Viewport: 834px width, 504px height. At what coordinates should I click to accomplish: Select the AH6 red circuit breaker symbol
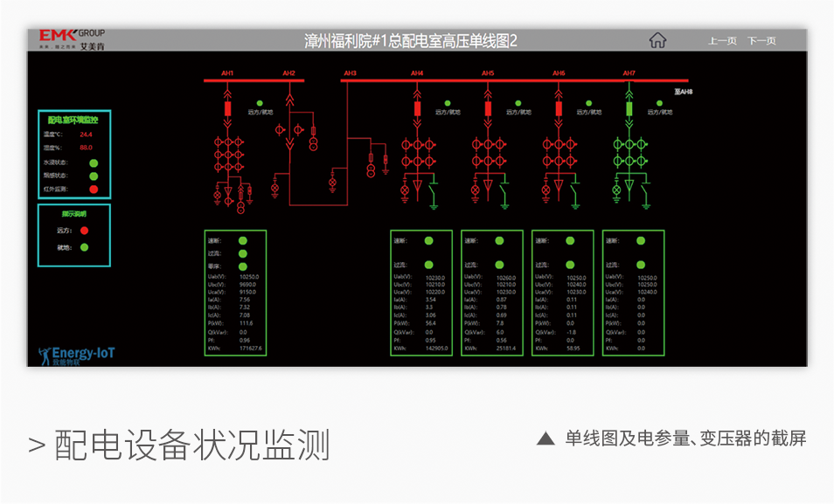559,109
